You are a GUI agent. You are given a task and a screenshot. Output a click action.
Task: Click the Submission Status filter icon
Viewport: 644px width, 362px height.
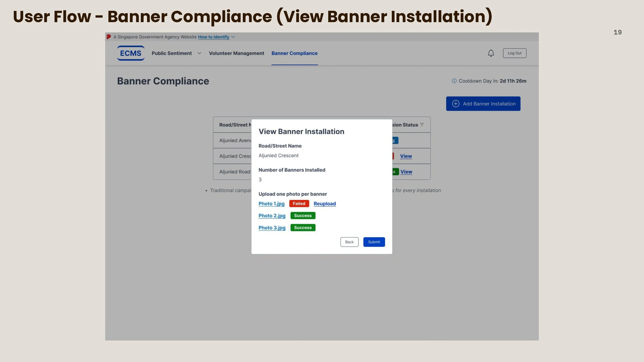click(x=422, y=125)
